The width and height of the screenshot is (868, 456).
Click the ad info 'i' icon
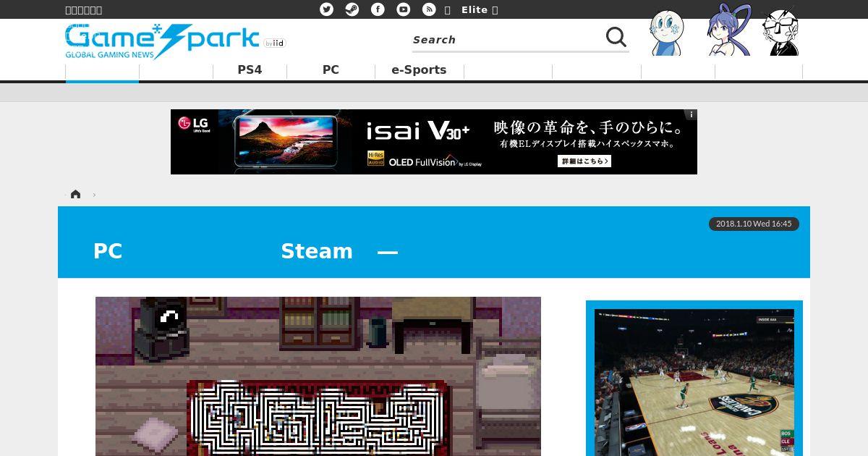(692, 114)
